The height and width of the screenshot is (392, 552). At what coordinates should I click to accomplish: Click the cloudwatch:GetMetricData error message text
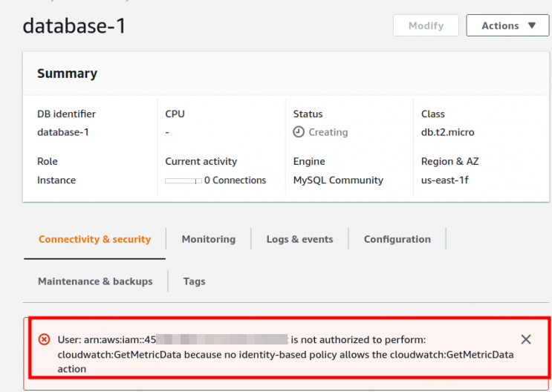(x=285, y=354)
